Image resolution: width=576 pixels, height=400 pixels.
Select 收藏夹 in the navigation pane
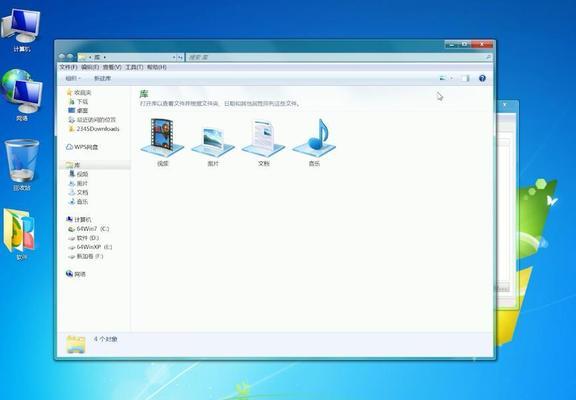(x=79, y=93)
